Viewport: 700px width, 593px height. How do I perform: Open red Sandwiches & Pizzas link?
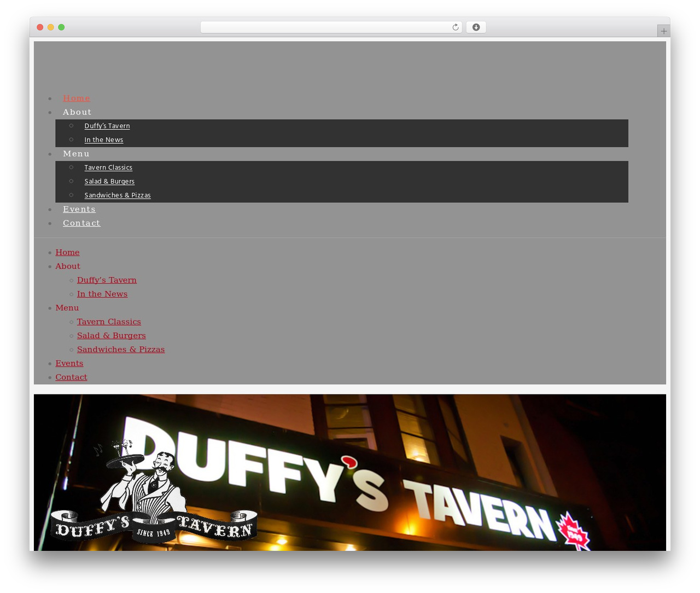pyautogui.click(x=121, y=350)
